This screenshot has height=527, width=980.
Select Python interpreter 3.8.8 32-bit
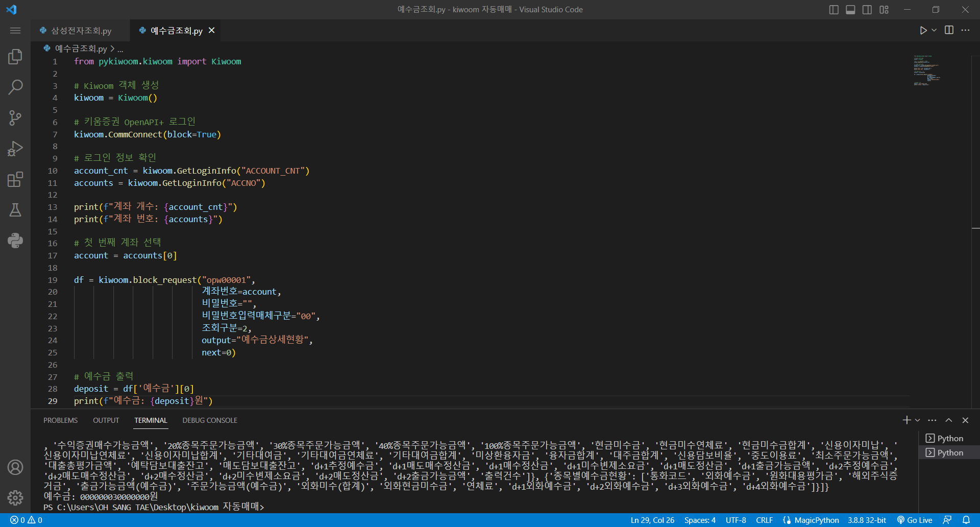pos(867,520)
